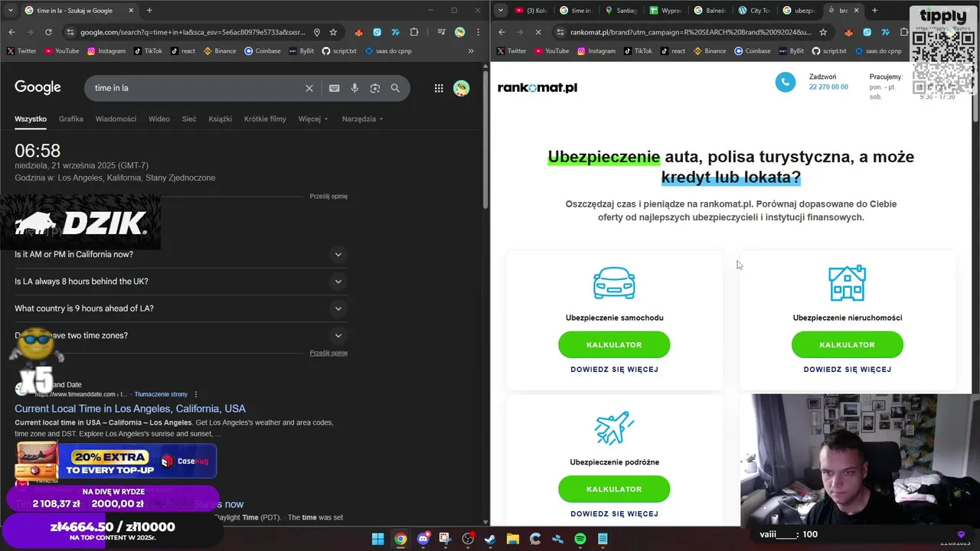Open the Binance bookmark in the left window
The image size is (980, 551).
point(220,51)
